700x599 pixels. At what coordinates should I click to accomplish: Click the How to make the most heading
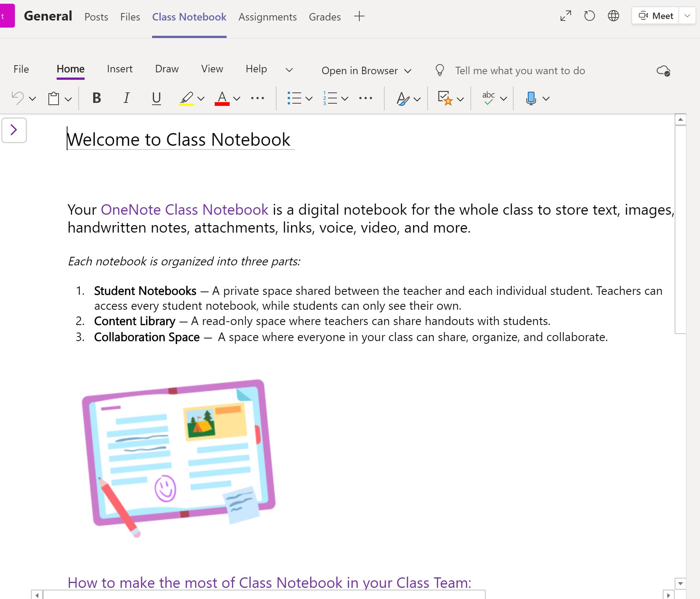point(269,582)
